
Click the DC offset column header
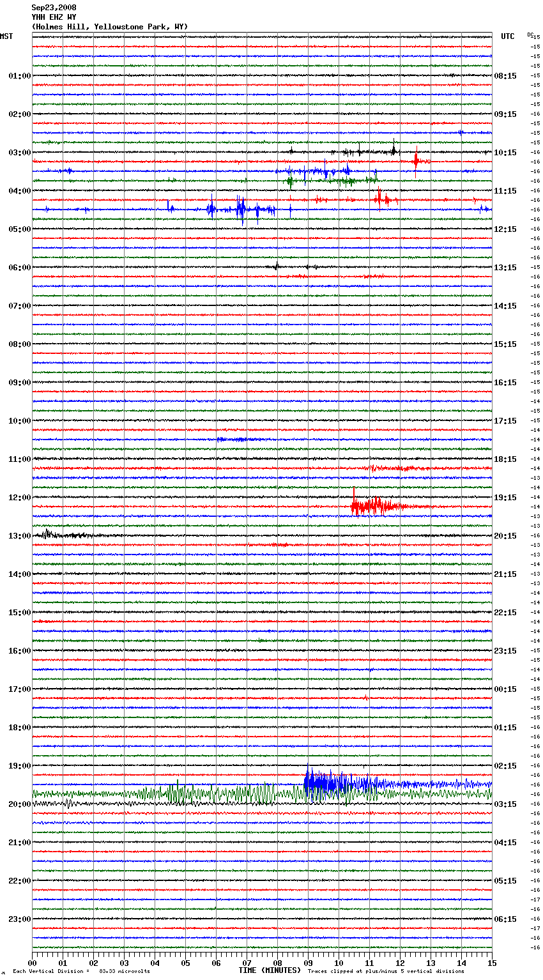pos(530,35)
